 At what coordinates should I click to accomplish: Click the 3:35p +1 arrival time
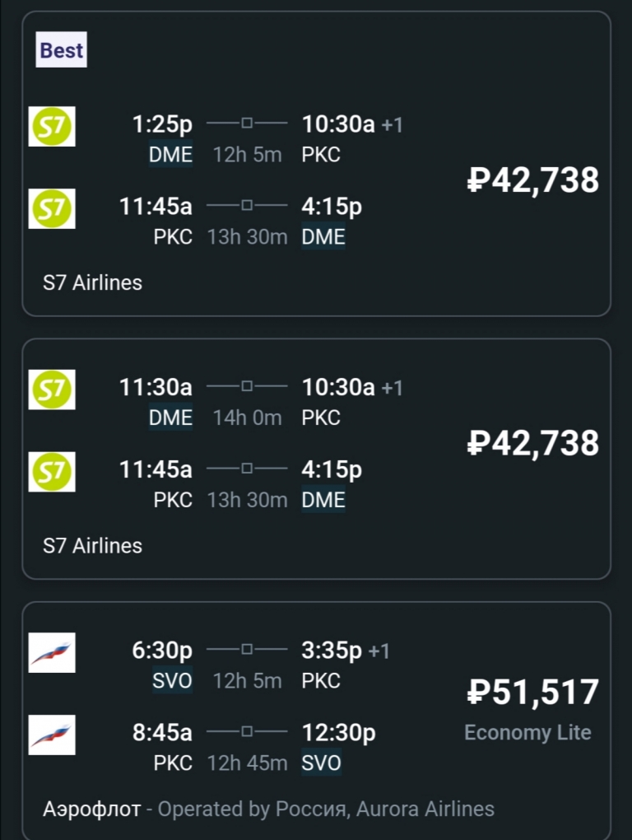click(x=346, y=651)
